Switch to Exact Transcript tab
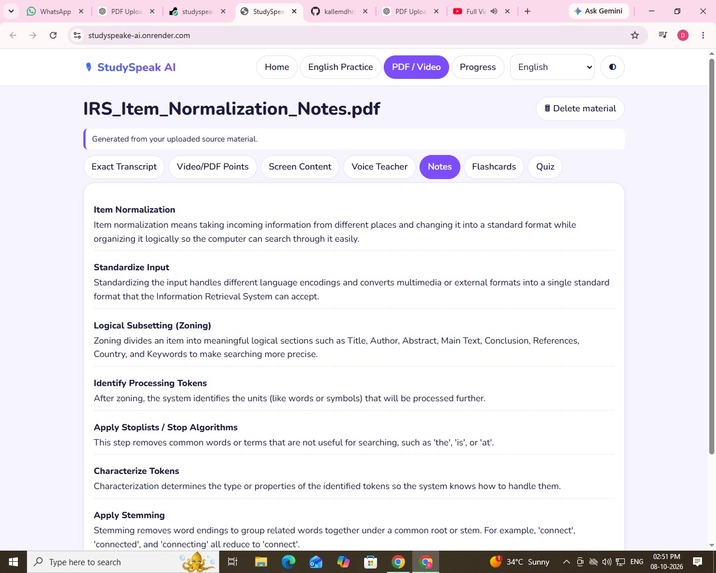This screenshot has width=716, height=573. pos(124,167)
